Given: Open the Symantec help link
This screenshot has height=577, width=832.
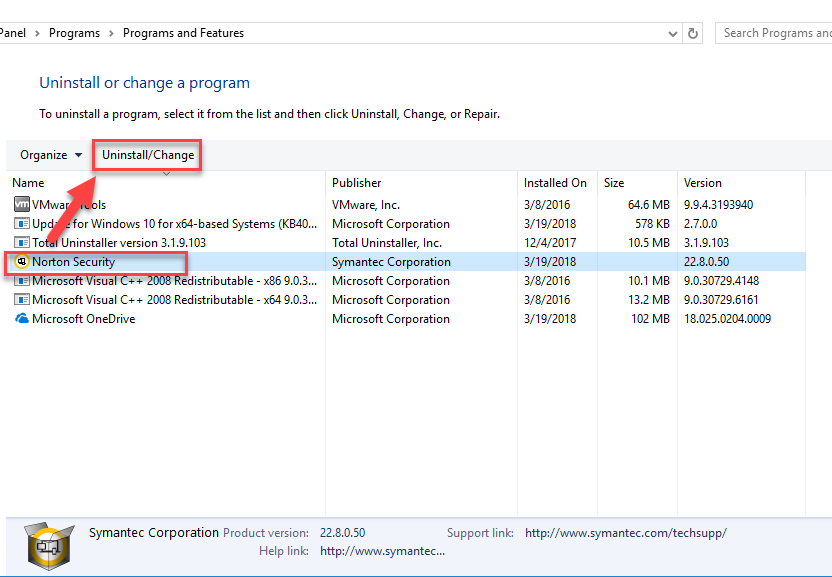Looking at the screenshot, I should pyautogui.click(x=382, y=551).
